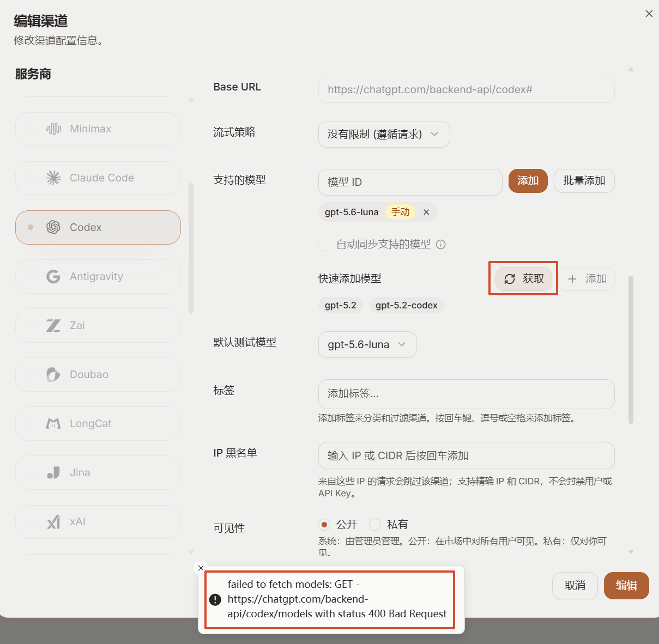Click the 快速添加模型 label
The image size is (659, 644).
350,279
